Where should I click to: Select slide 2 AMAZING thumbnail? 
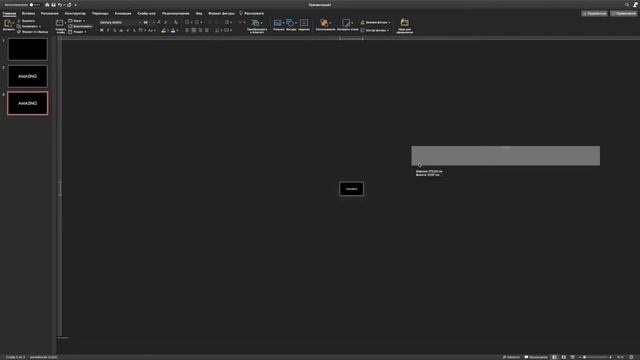coord(28,76)
